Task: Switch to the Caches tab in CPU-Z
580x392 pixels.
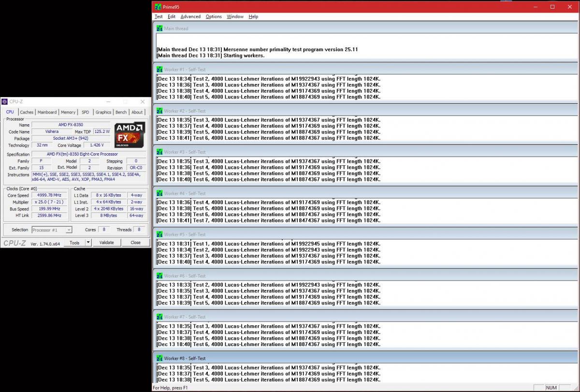Action: tap(27, 112)
